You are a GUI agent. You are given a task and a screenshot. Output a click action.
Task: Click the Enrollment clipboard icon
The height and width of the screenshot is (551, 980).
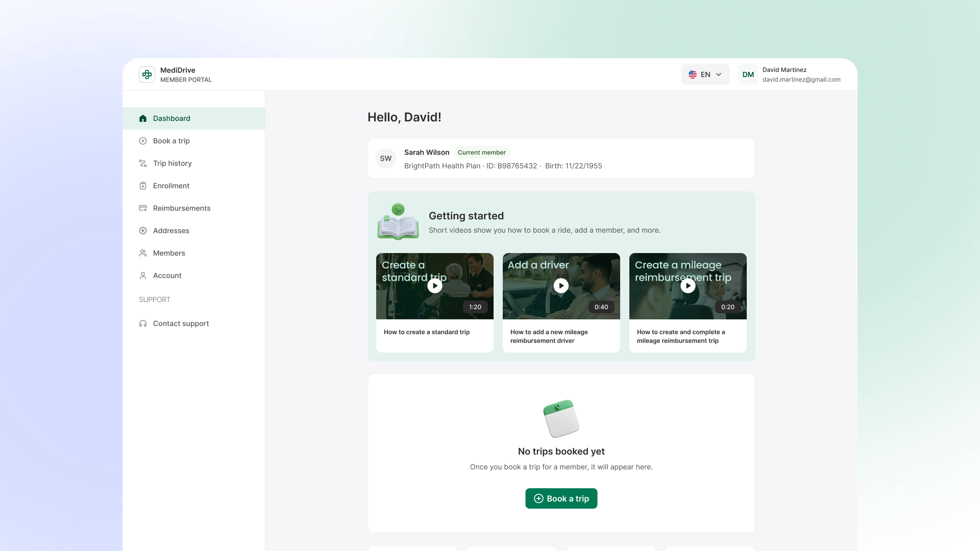143,186
